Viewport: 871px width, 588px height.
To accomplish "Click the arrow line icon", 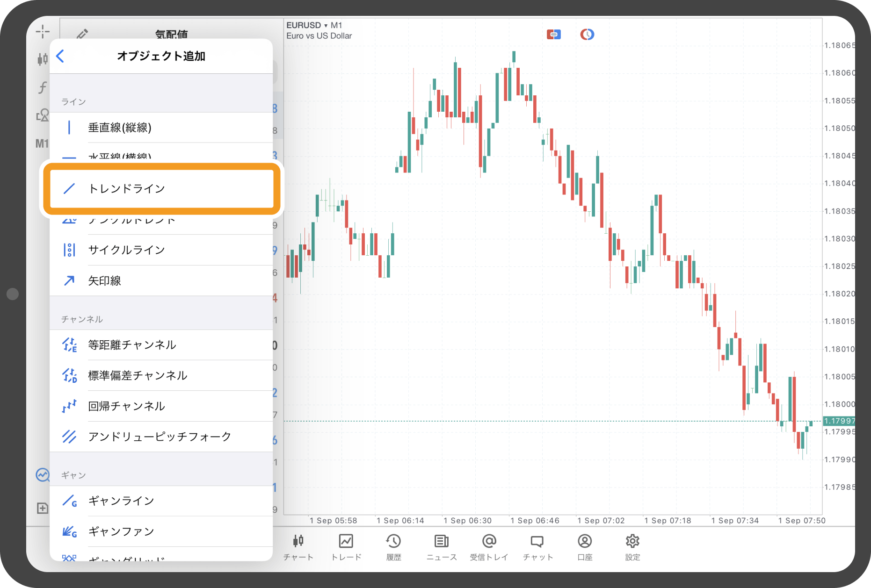I will point(69,280).
